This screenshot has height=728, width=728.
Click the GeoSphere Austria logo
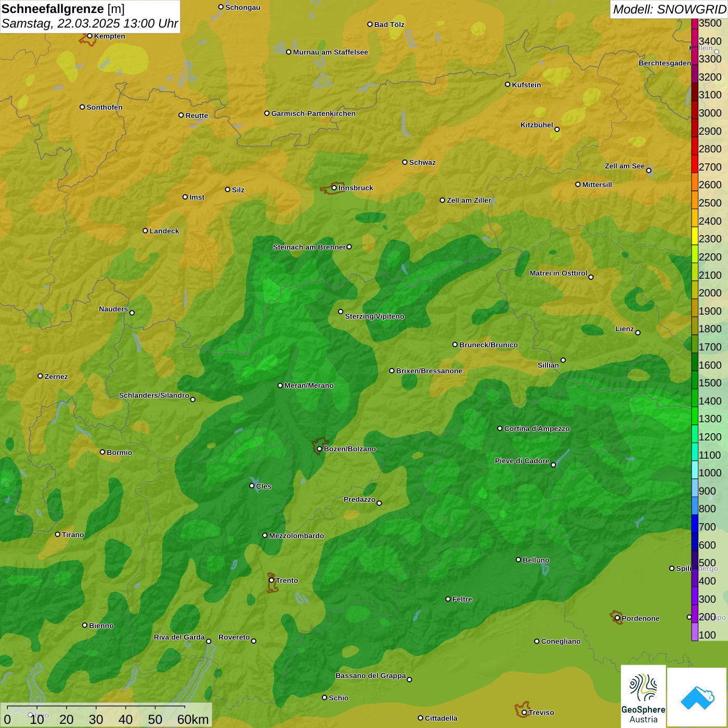tap(643, 696)
